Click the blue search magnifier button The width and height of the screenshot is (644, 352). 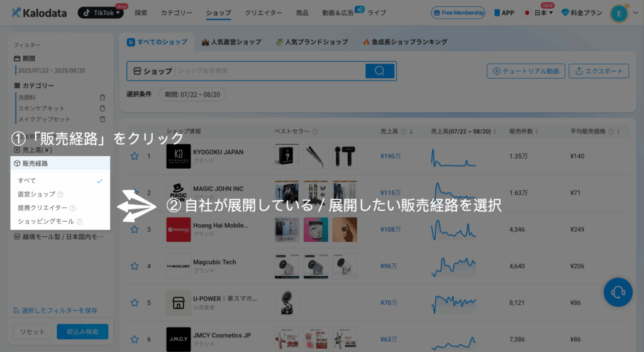click(x=380, y=71)
